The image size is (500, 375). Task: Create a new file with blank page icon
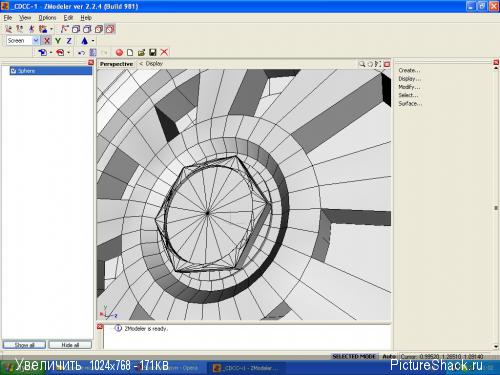point(130,52)
